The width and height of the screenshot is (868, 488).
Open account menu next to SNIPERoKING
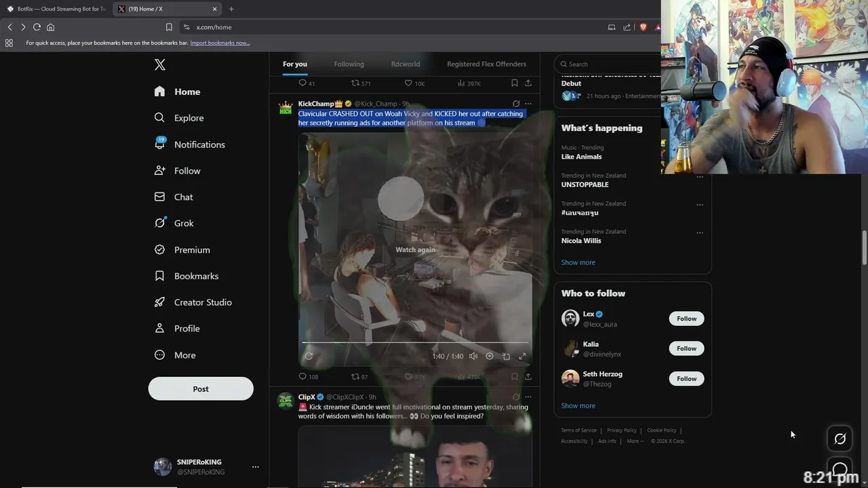[256, 467]
